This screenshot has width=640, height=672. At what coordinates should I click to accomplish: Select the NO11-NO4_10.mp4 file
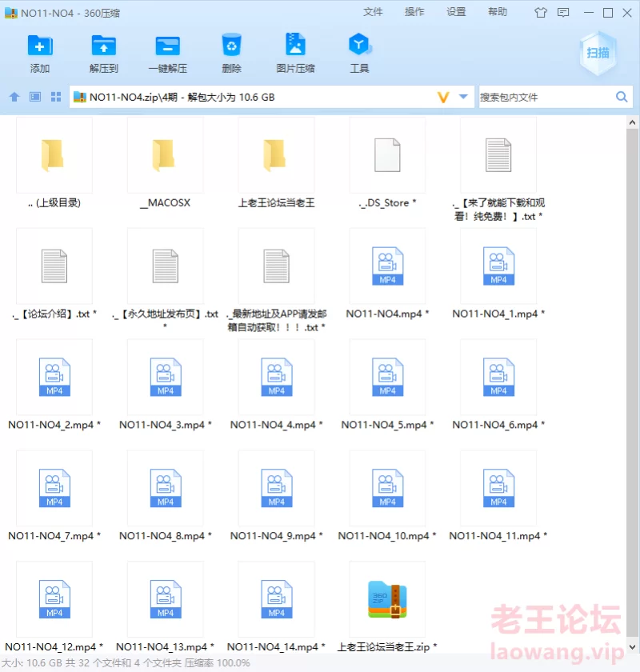pyautogui.click(x=387, y=495)
